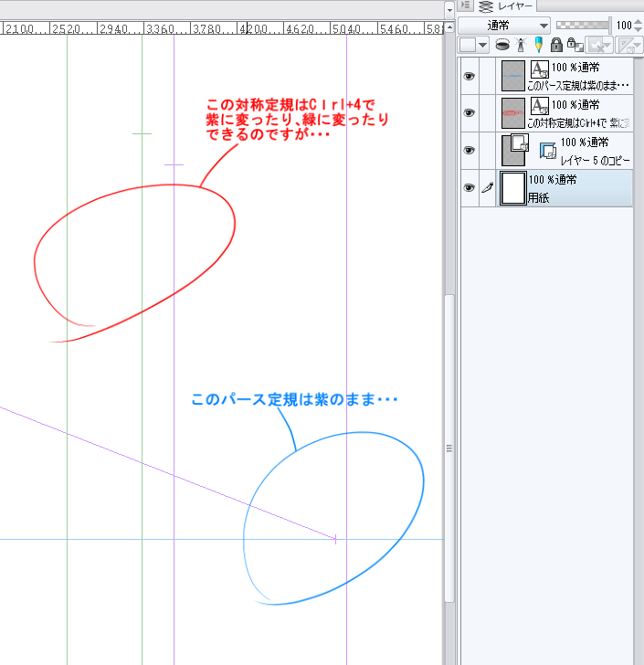The width and height of the screenshot is (644, 665).
Task: Click the layer opacity slider
Action: coord(584,25)
